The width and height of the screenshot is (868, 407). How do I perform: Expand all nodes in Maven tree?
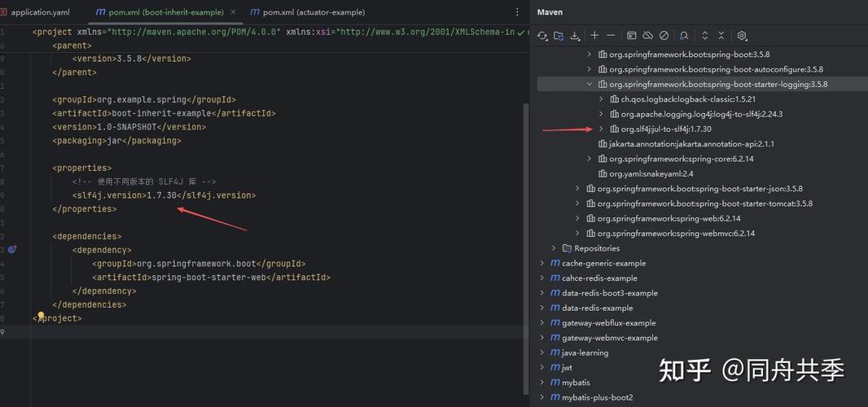pyautogui.click(x=704, y=36)
